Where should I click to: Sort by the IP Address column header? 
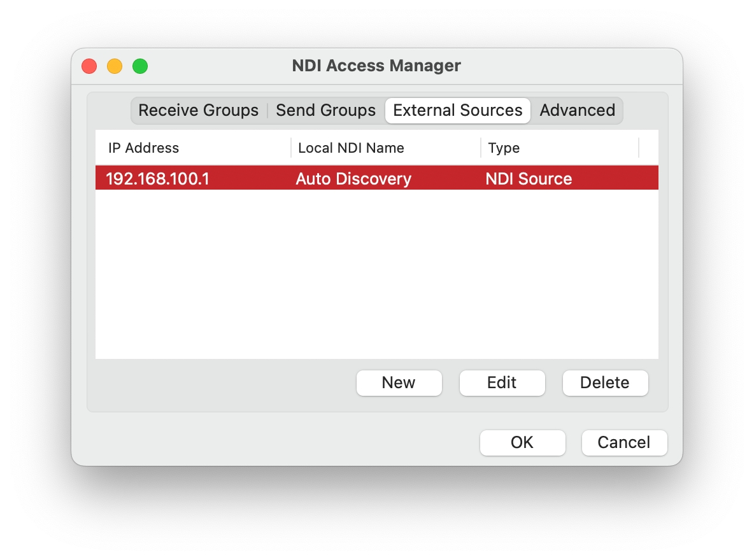pos(143,148)
